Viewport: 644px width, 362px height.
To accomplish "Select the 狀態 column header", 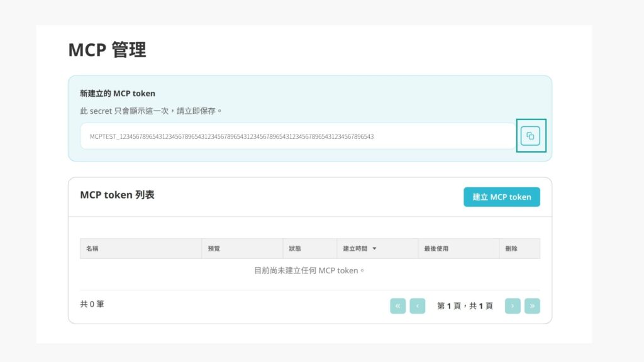I will (295, 249).
